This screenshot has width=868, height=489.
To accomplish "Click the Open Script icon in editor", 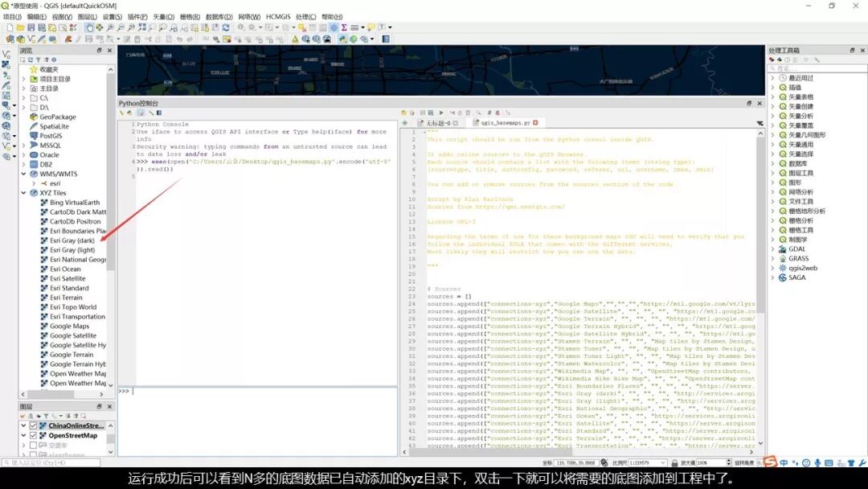I will coord(404,113).
